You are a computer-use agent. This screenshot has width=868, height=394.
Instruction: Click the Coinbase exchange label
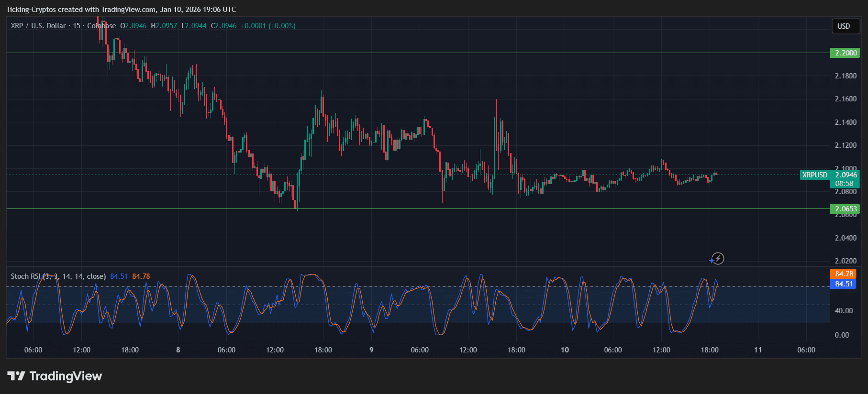tap(101, 26)
